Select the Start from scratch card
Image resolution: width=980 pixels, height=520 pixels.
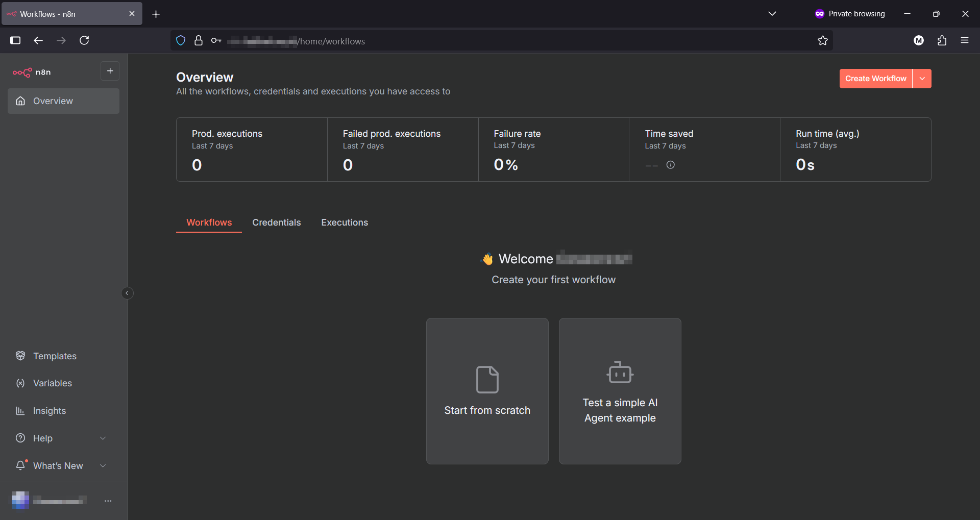click(x=487, y=391)
